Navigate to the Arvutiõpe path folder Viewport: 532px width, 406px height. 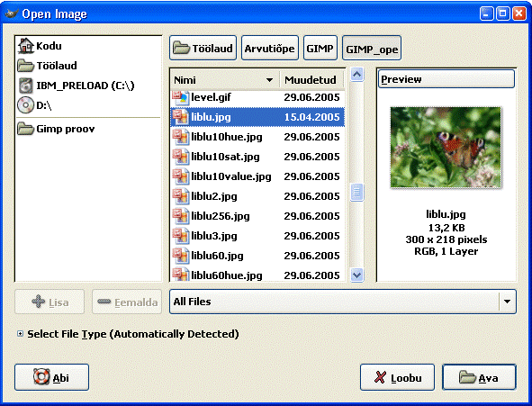[x=270, y=49]
